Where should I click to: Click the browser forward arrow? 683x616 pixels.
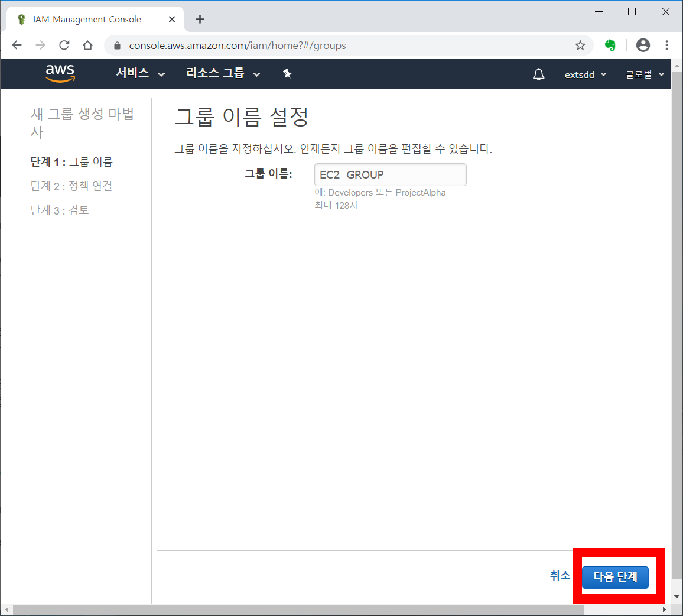[x=41, y=46]
